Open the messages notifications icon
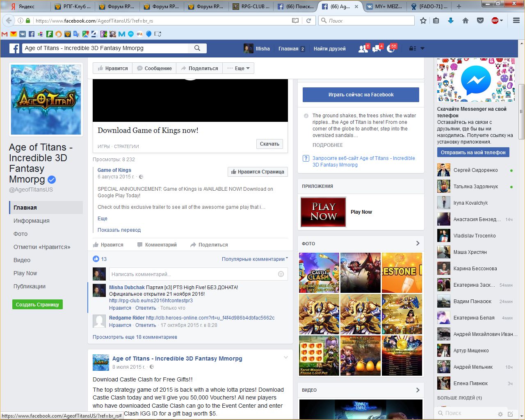 pyautogui.click(x=377, y=49)
